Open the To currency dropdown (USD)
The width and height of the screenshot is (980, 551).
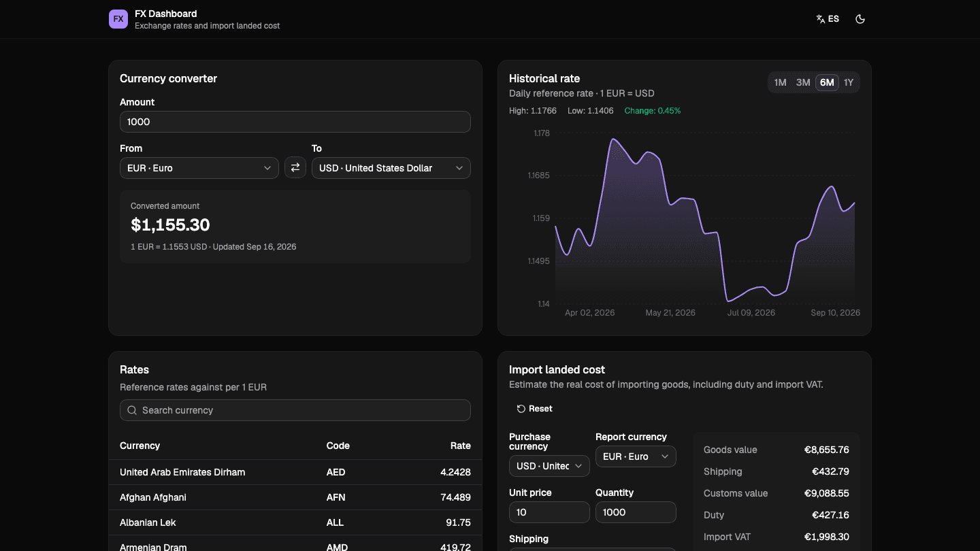[391, 168]
